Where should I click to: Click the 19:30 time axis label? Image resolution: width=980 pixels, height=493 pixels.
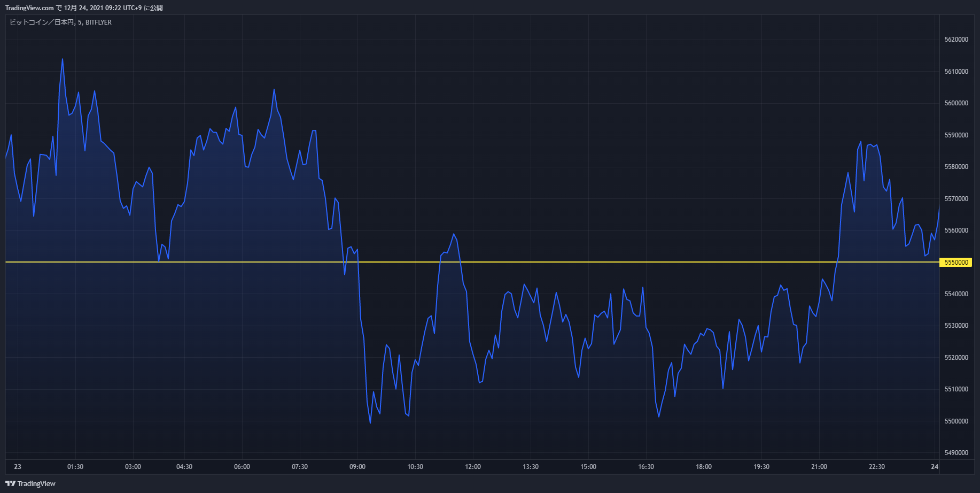click(x=761, y=467)
